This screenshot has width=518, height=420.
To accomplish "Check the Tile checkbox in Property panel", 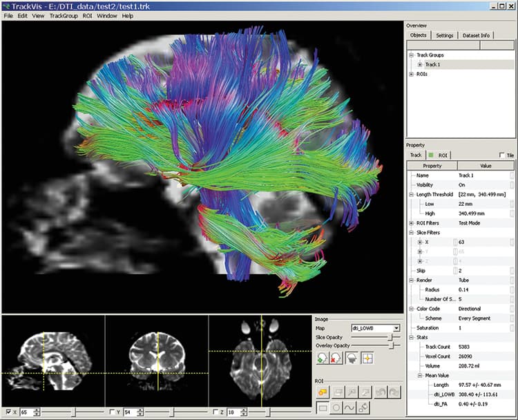I will coord(502,155).
